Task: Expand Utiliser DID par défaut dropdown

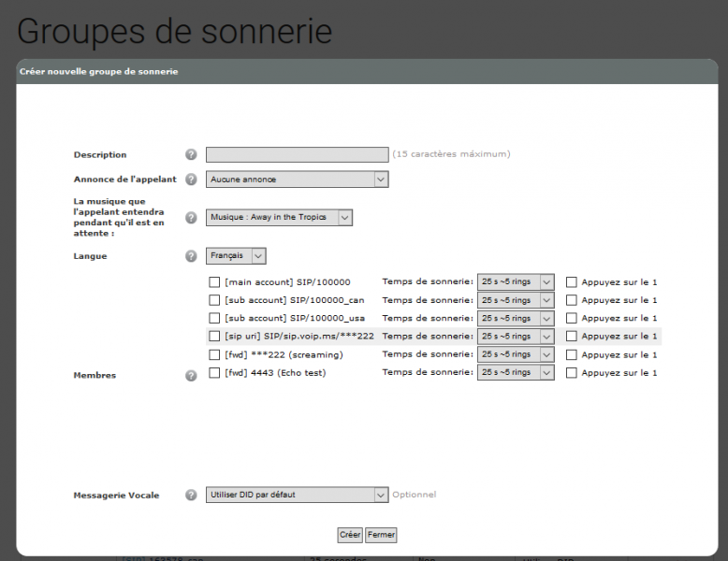Action: [x=298, y=495]
